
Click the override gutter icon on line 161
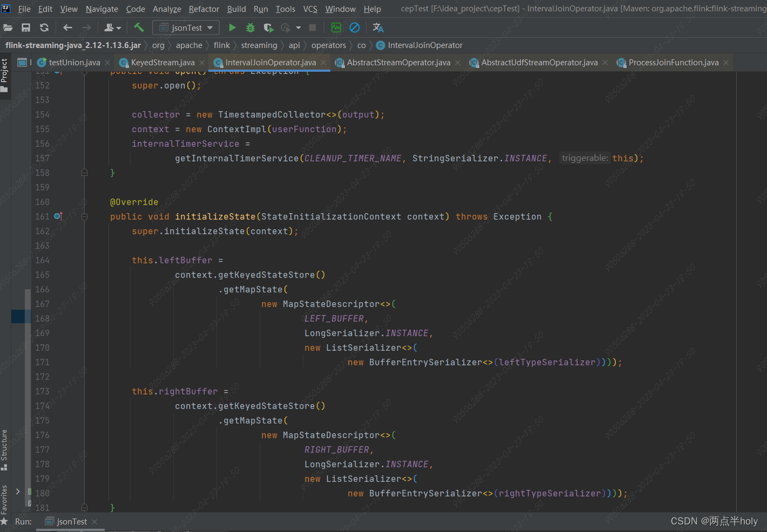(58, 216)
